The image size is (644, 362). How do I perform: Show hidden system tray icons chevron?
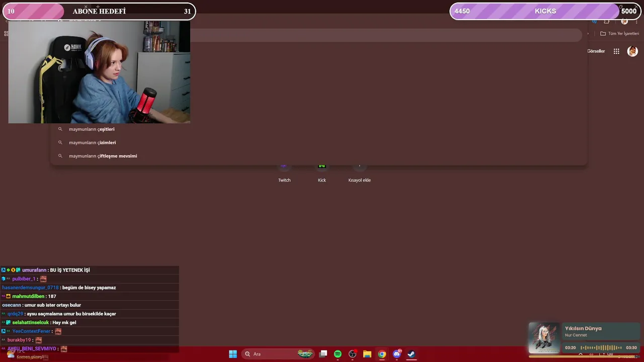[x=581, y=354]
